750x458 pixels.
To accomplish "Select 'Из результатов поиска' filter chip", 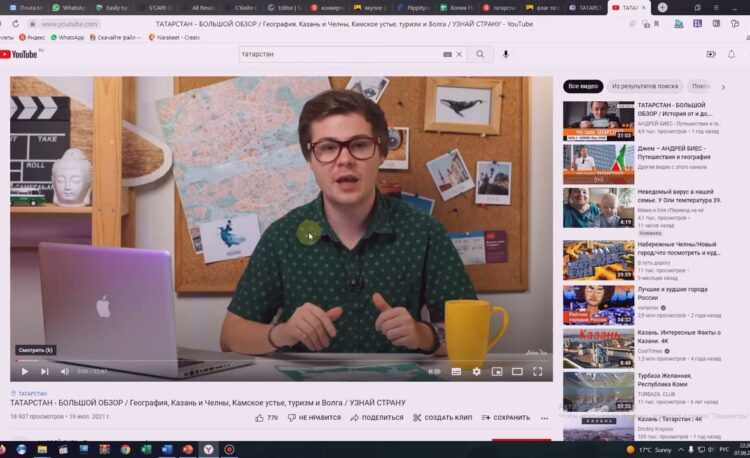I will tap(645, 86).
